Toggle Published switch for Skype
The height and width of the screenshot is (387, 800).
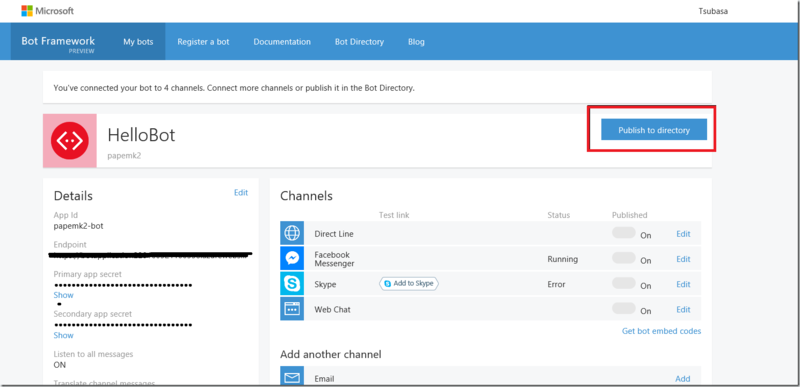[623, 283]
